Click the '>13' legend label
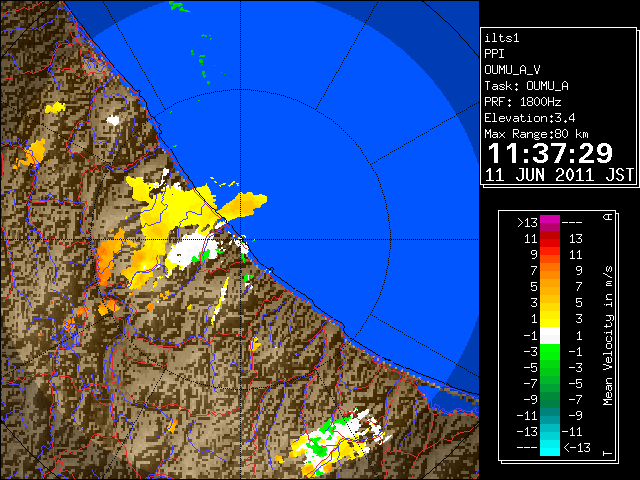 pos(528,223)
